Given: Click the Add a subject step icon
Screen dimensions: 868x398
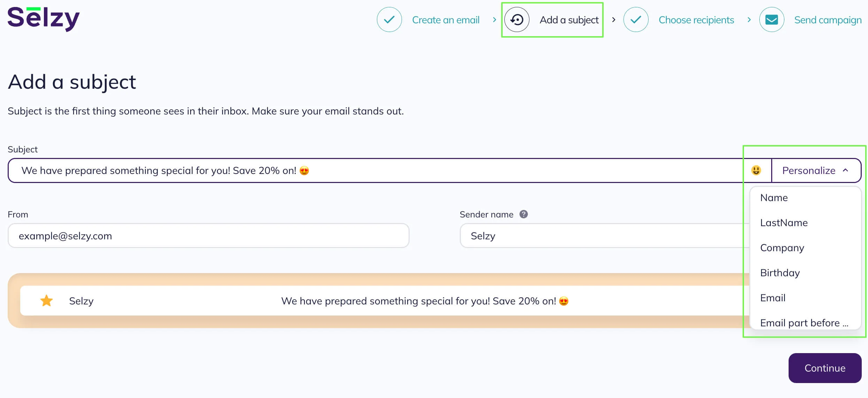Looking at the screenshot, I should (517, 20).
